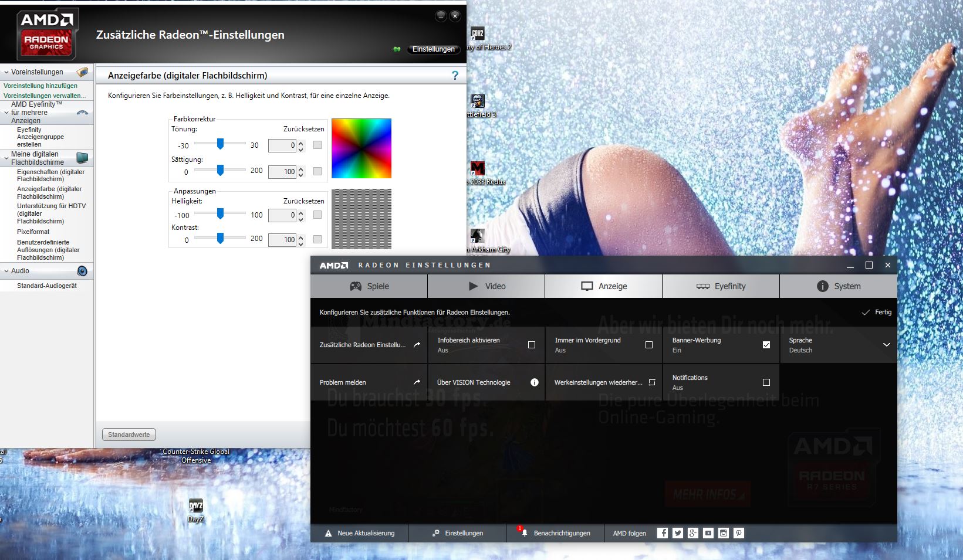This screenshot has width=963, height=560.
Task: Open AMD's Twitter page icon
Action: point(678,533)
